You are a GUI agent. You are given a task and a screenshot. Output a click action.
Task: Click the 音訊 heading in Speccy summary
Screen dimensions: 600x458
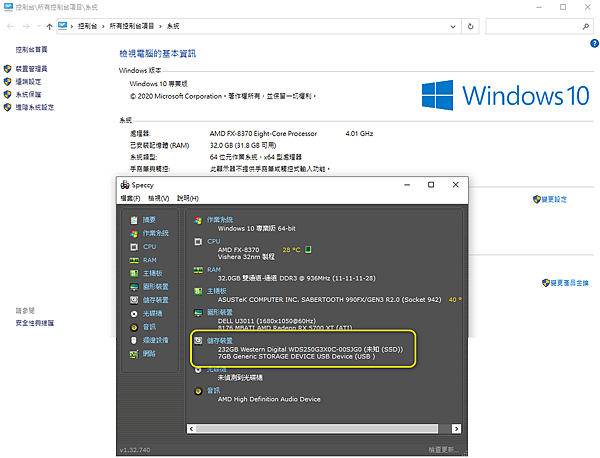coord(214,390)
